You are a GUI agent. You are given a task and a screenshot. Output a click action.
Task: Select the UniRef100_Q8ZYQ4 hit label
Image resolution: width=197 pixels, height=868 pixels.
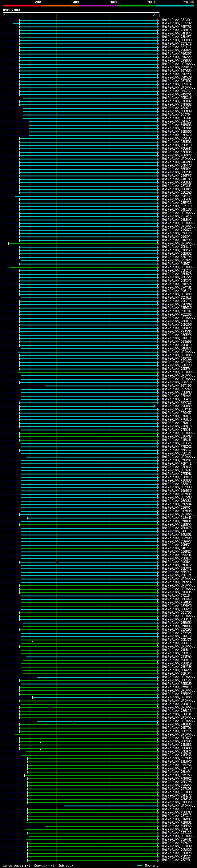(176, 860)
